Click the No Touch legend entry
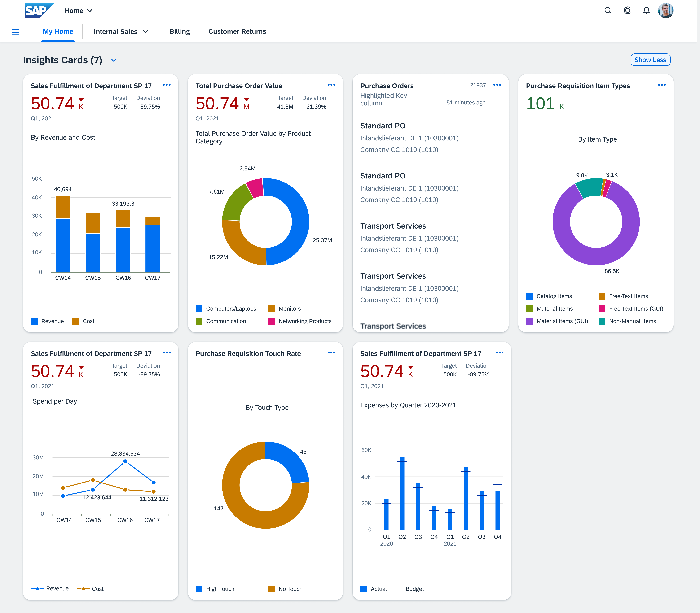This screenshot has height=613, width=700. (286, 589)
